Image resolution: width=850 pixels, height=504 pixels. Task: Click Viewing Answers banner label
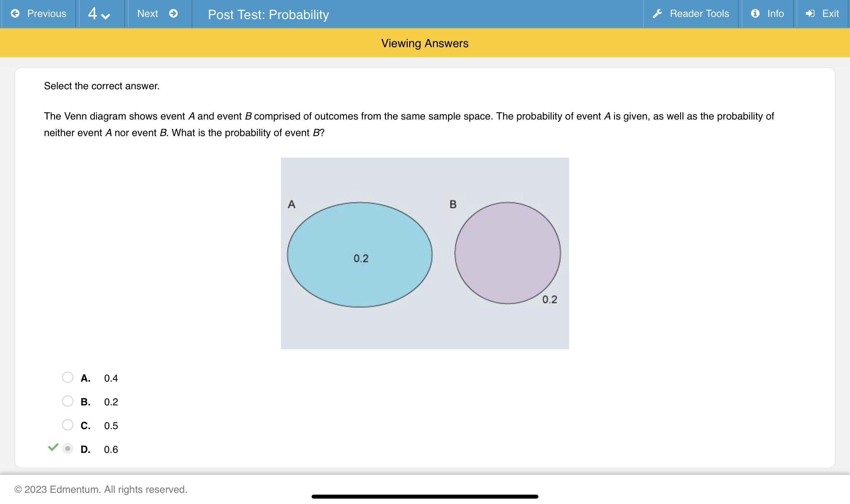[424, 42]
